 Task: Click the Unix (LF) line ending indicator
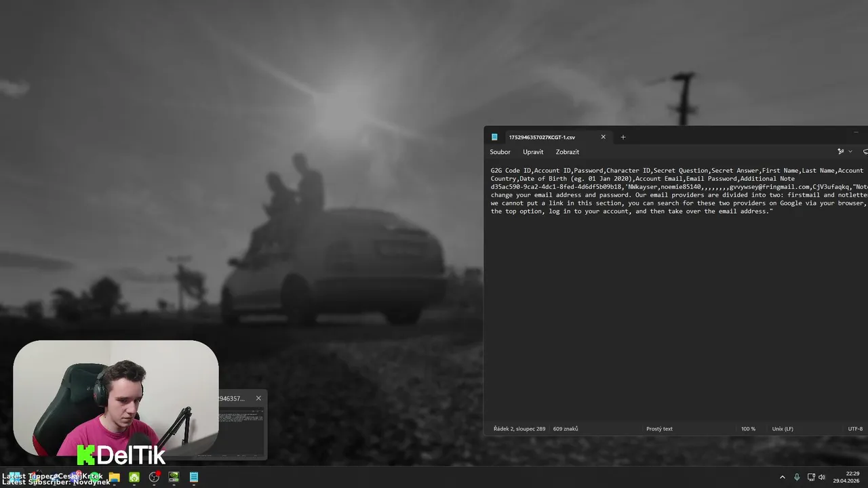click(x=783, y=428)
